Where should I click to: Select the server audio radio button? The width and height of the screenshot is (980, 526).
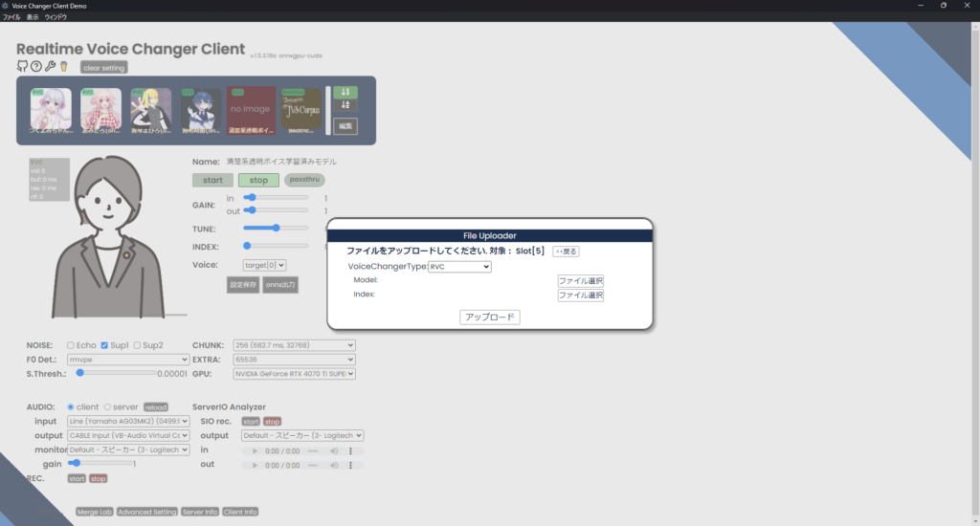click(107, 406)
